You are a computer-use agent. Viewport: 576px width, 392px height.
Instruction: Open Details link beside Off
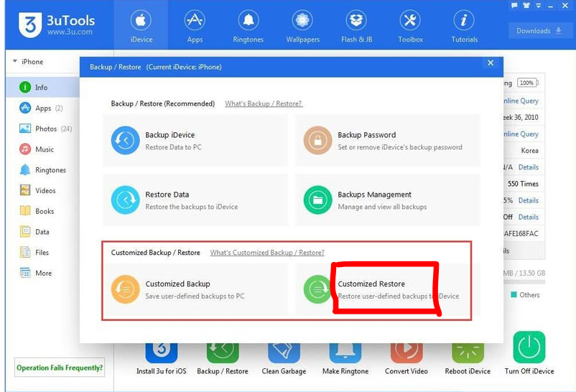point(529,217)
